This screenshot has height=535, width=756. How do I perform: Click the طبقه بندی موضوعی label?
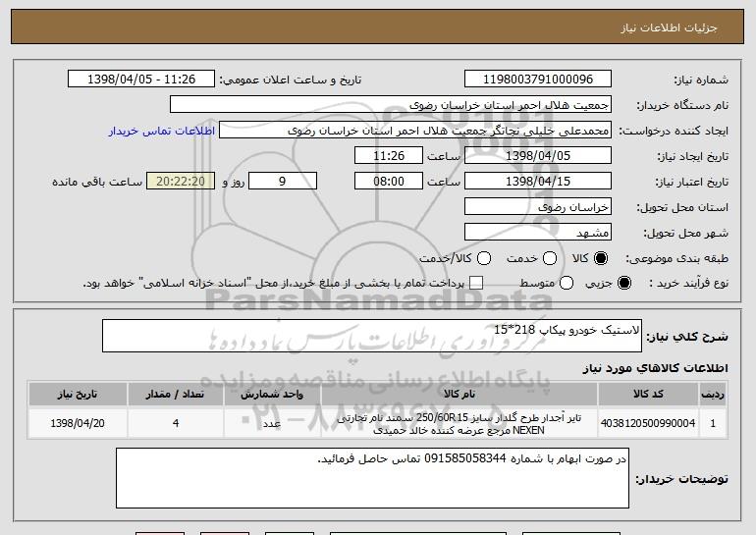[x=676, y=259]
